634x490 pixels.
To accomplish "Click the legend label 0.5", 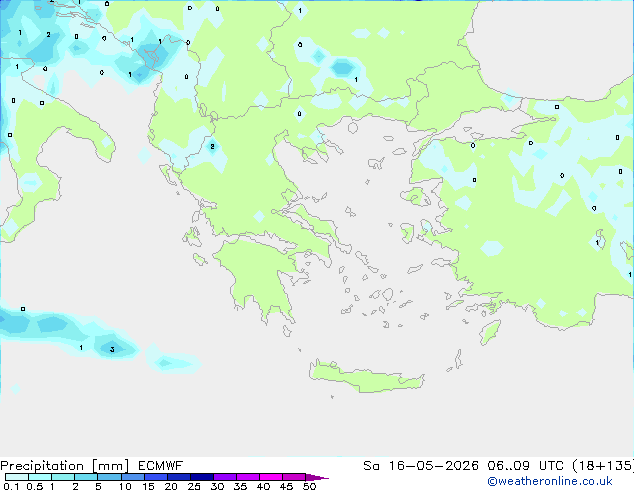I will [x=34, y=486].
